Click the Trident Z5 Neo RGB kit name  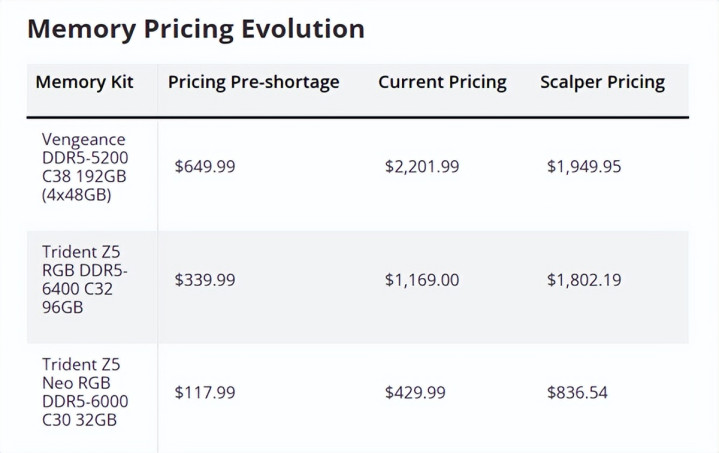click(x=85, y=392)
